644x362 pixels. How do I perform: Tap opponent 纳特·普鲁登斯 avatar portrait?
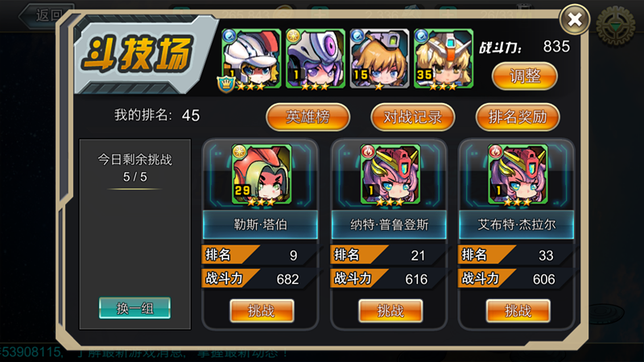(x=390, y=174)
